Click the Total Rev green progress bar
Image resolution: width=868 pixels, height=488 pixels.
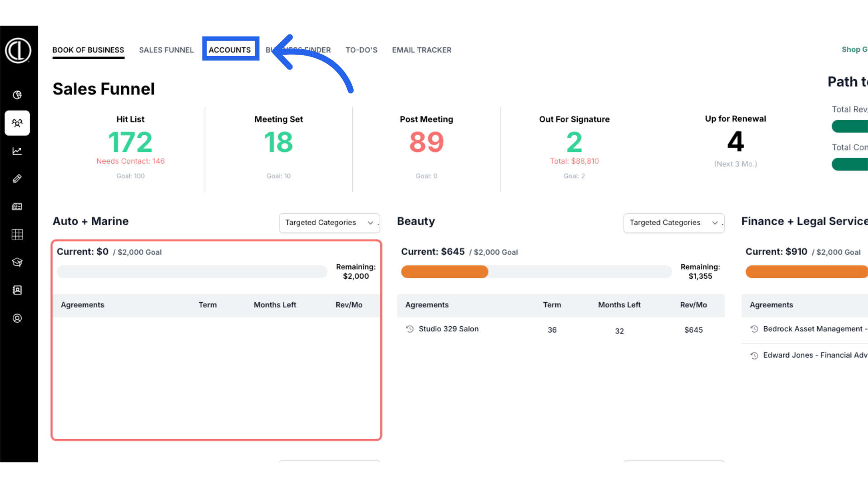coord(850,127)
